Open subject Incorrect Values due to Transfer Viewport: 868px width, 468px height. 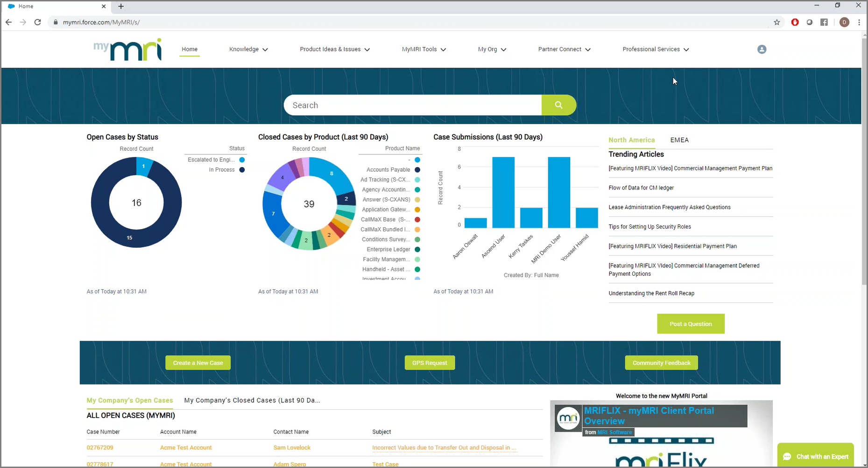[444, 447]
